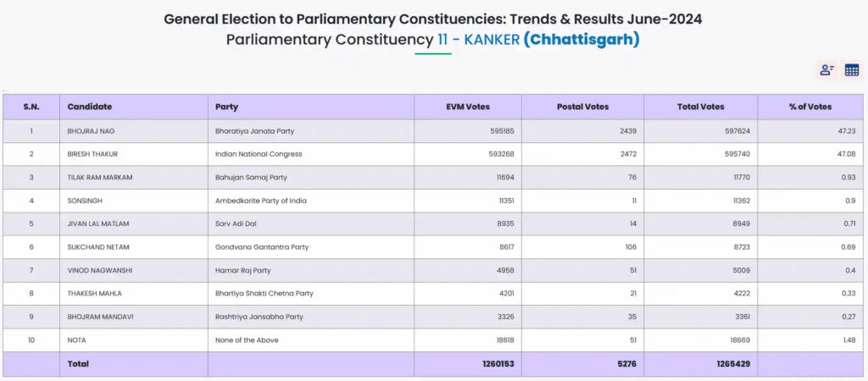Switch to candidate card view icon
Viewport: 868px width, 381px height.
pos(826,70)
